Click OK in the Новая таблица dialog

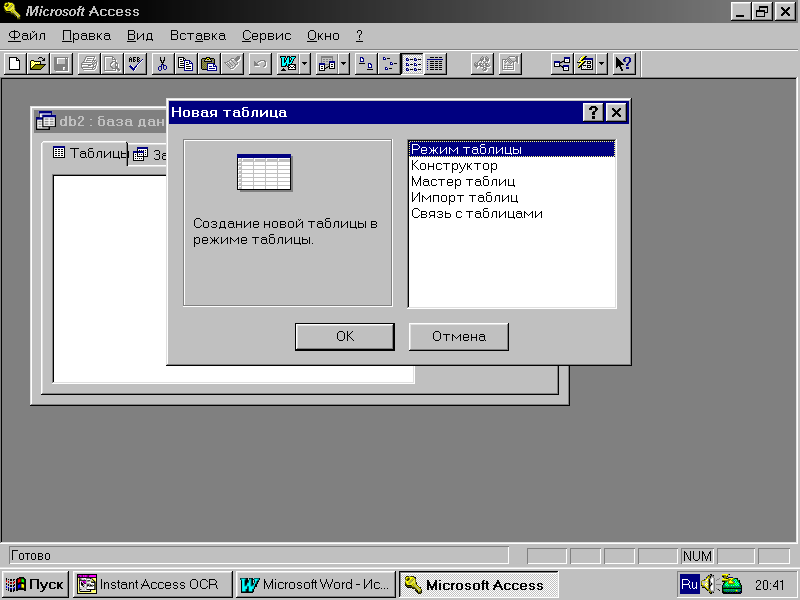[x=345, y=337]
